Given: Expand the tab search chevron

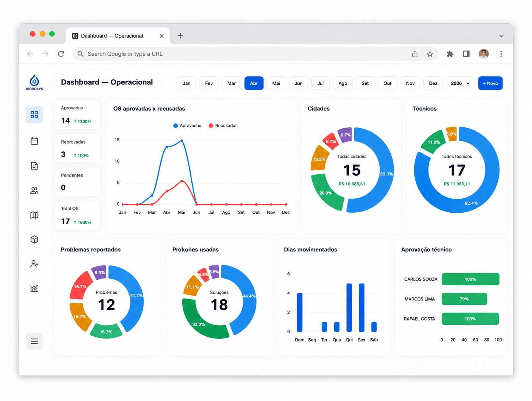Looking at the screenshot, I should coord(501,36).
